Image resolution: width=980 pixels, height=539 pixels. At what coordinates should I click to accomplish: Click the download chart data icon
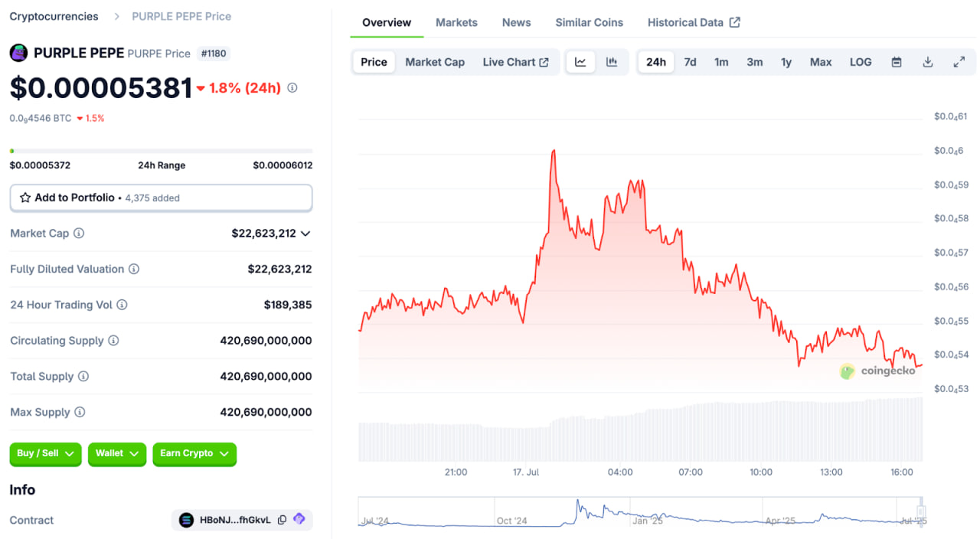(927, 62)
